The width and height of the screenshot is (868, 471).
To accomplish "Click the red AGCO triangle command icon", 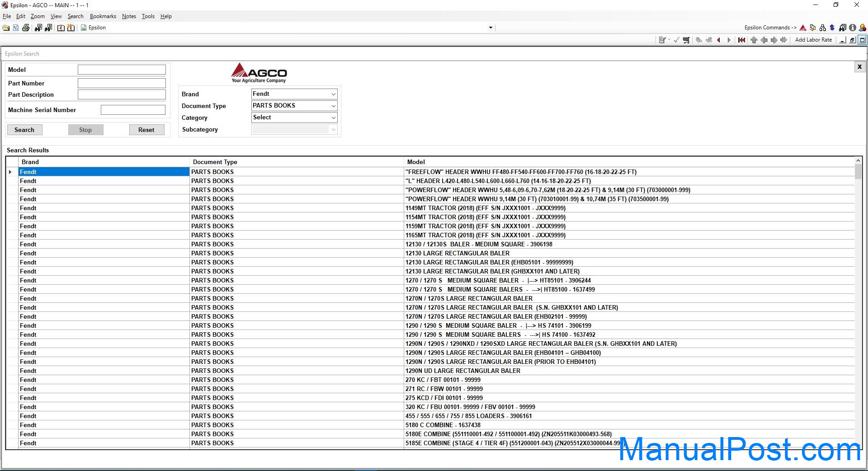I will (x=803, y=28).
